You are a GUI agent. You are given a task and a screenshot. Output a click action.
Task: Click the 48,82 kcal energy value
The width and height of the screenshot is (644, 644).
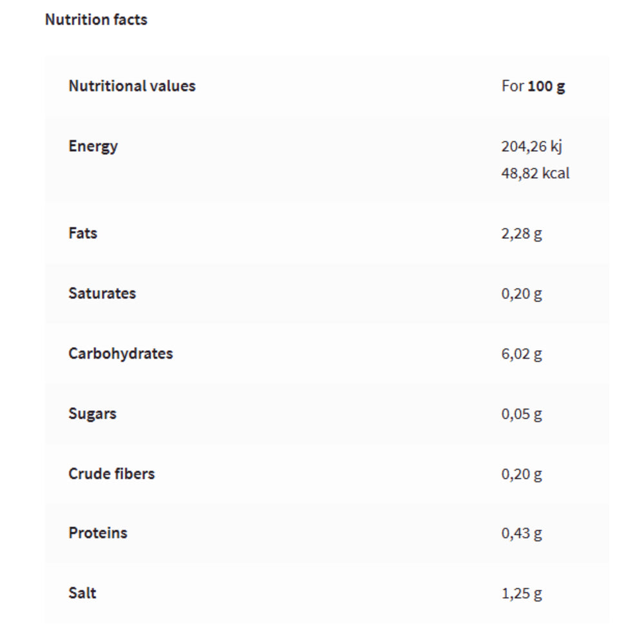[535, 173]
